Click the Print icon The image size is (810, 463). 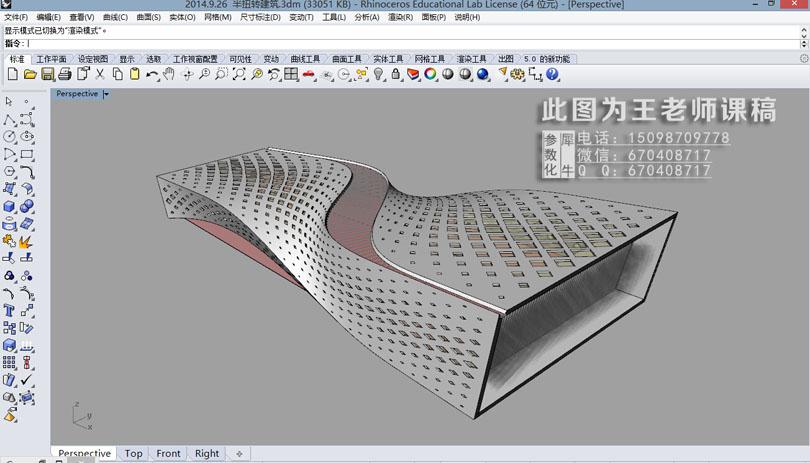point(65,74)
